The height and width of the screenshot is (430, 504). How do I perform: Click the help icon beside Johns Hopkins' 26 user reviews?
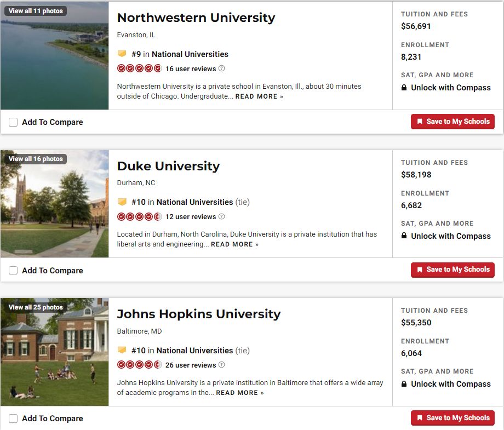coord(222,365)
